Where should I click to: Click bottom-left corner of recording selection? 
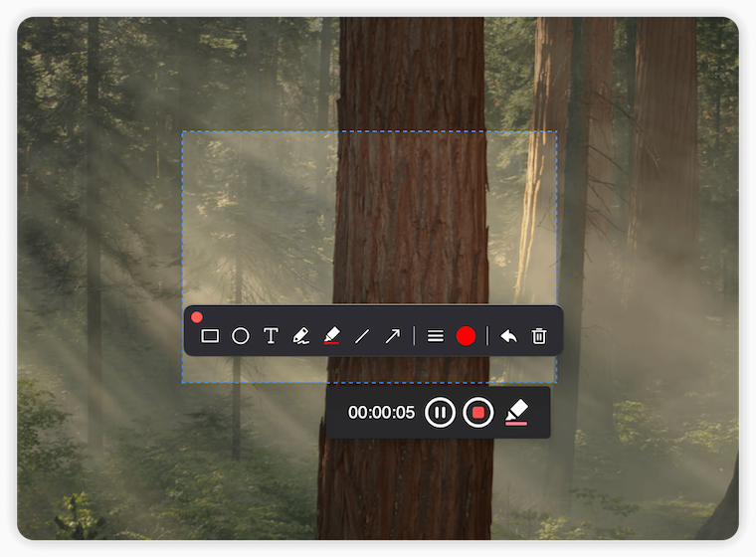click(x=182, y=382)
